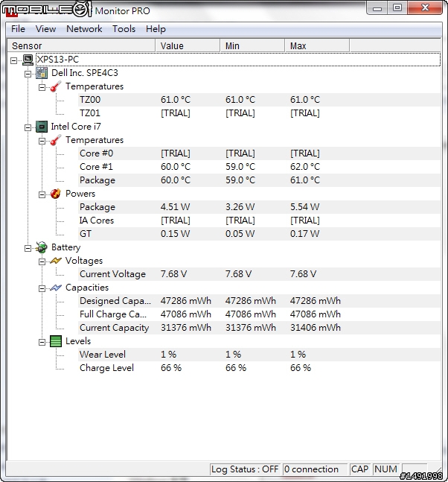
Task: Collapse Temperatures under Dell Inc. SPE4C3
Action: click(42, 88)
